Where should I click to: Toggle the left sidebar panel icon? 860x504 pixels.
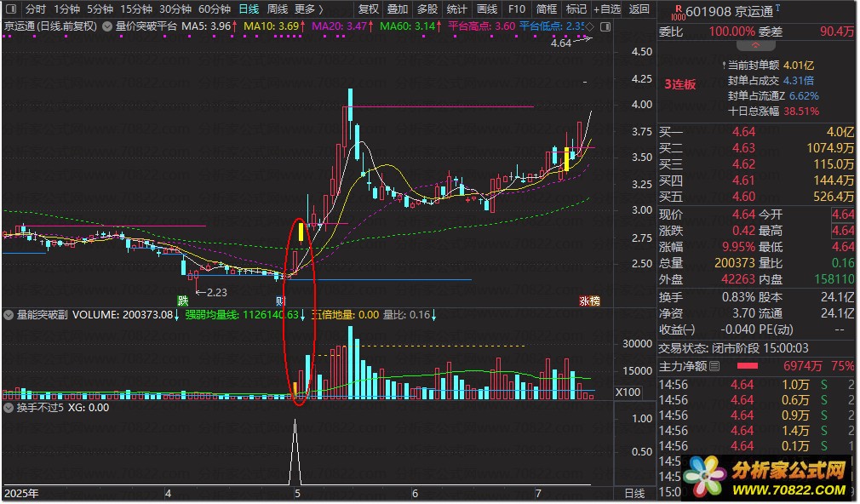pyautogui.click(x=12, y=9)
